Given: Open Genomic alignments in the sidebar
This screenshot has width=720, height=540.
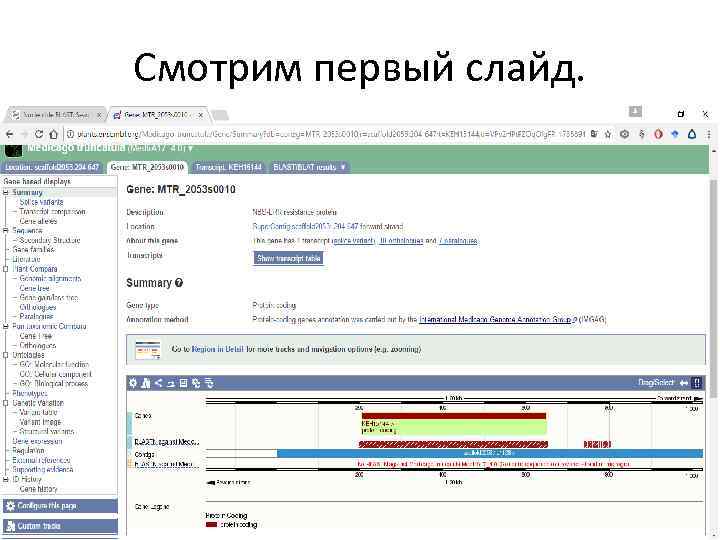Looking at the screenshot, I should tap(50, 279).
